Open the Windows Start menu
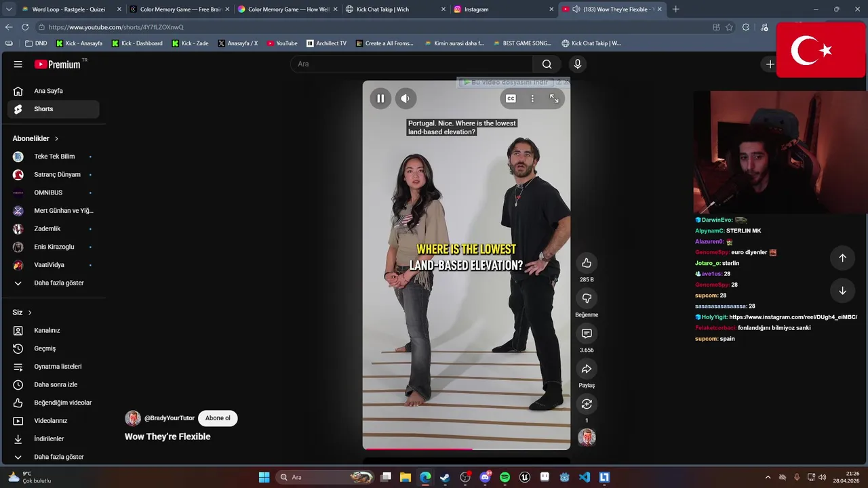The image size is (868, 488). point(264,477)
